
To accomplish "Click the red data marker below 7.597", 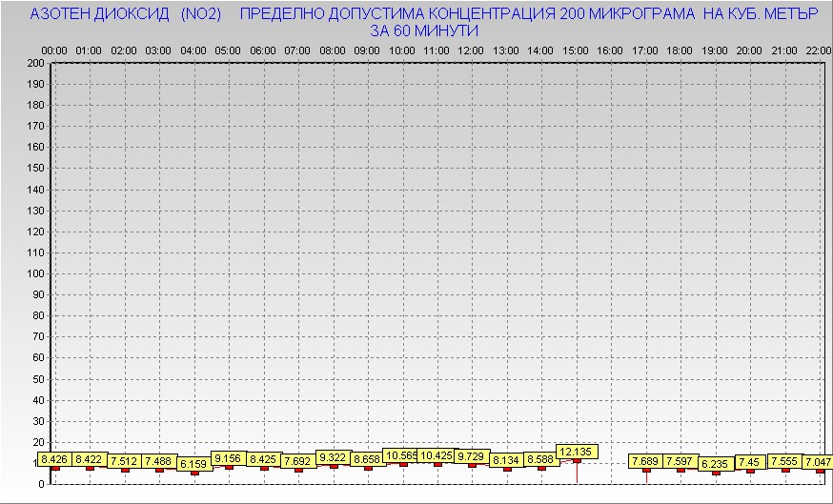I will (x=681, y=469).
